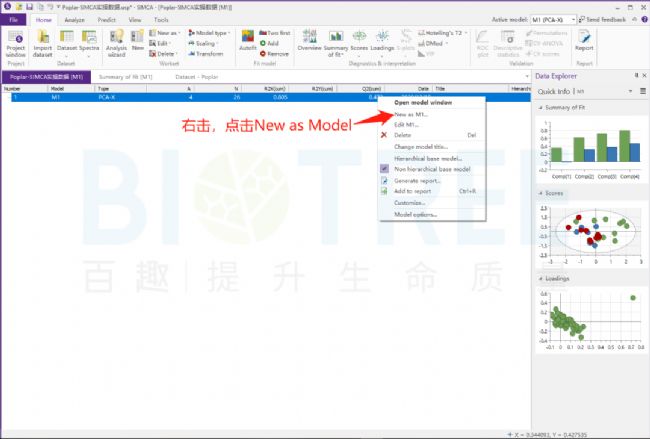Open the Model type dropdown
The image size is (650, 439).
209,33
